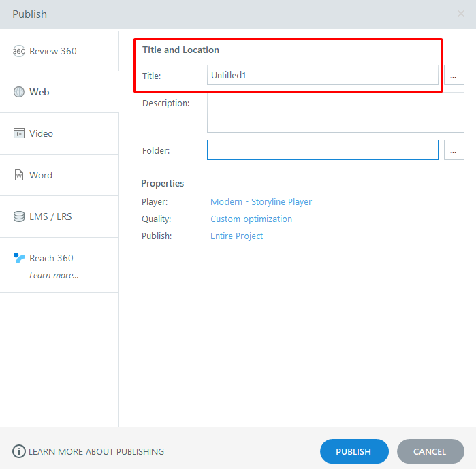This screenshot has height=469, width=476.
Task: Open the Review 360 publish tab
Action: click(53, 51)
